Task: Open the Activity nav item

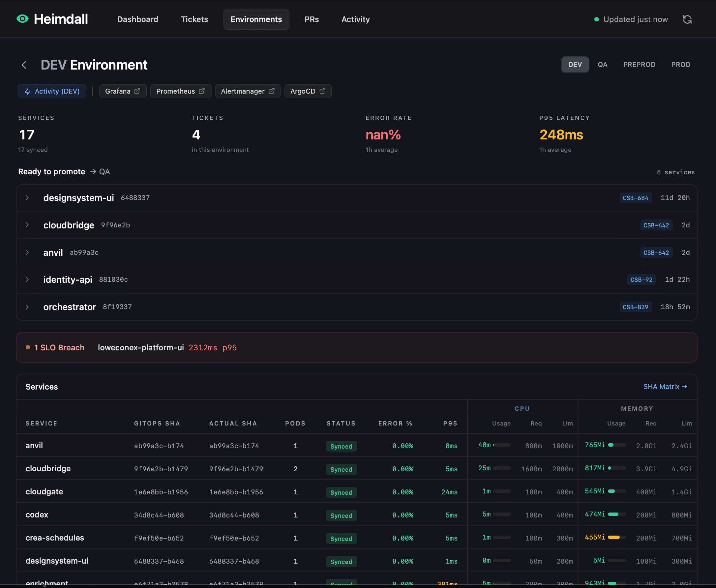Action: pyautogui.click(x=355, y=19)
